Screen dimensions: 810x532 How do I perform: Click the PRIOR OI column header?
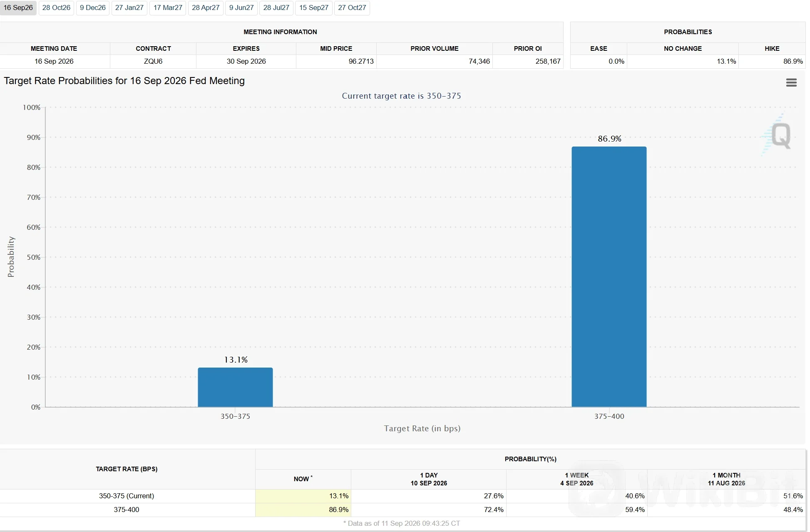pyautogui.click(x=528, y=49)
